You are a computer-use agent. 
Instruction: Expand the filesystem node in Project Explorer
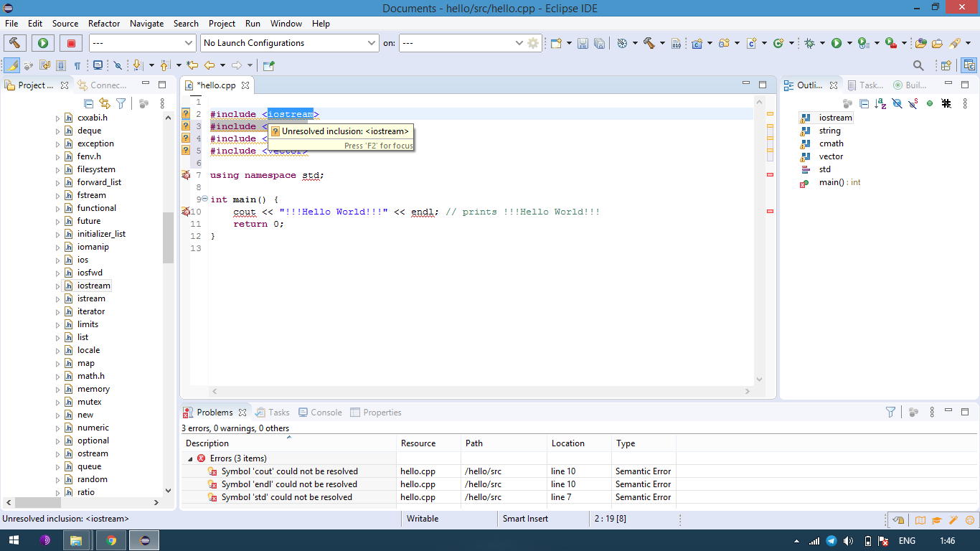(x=58, y=169)
